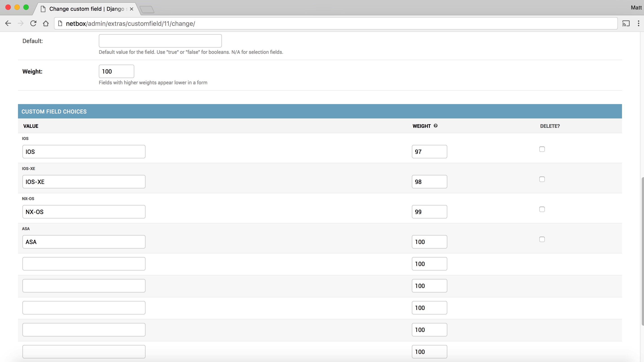Image resolution: width=644 pixels, height=362 pixels.
Task: Check the Delete box for NX-OS
Action: 542,209
